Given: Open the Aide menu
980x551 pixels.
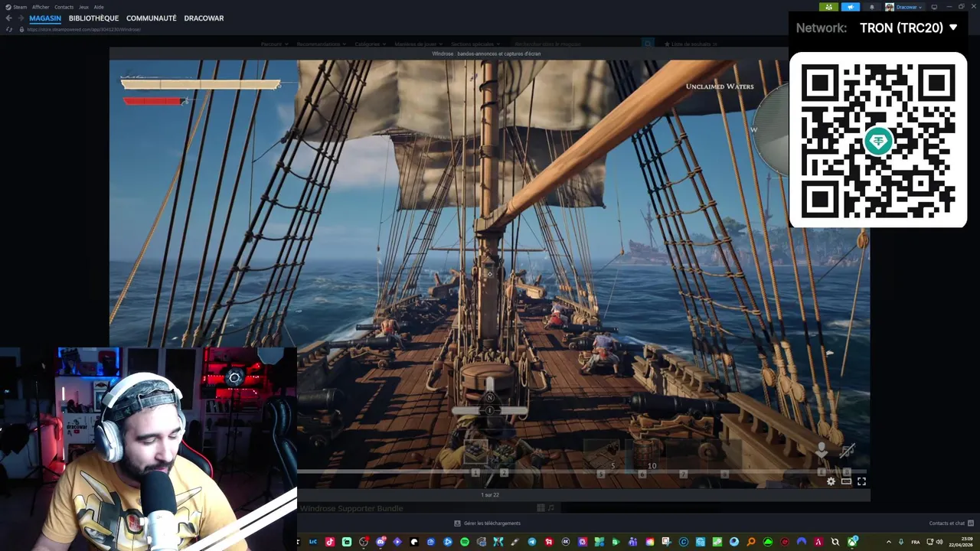Looking at the screenshot, I should pos(99,7).
